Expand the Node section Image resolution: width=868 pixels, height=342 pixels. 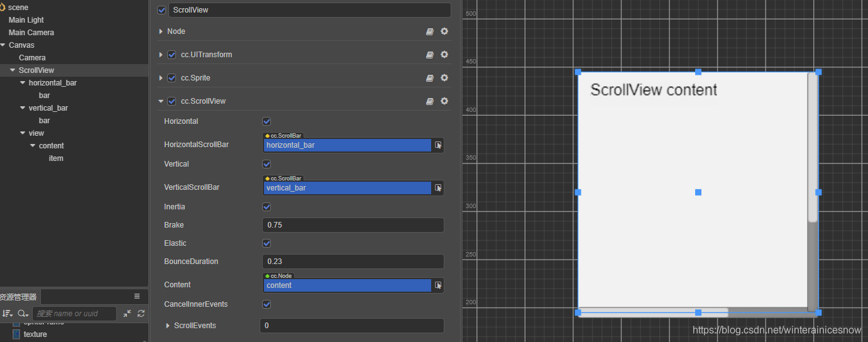161,31
